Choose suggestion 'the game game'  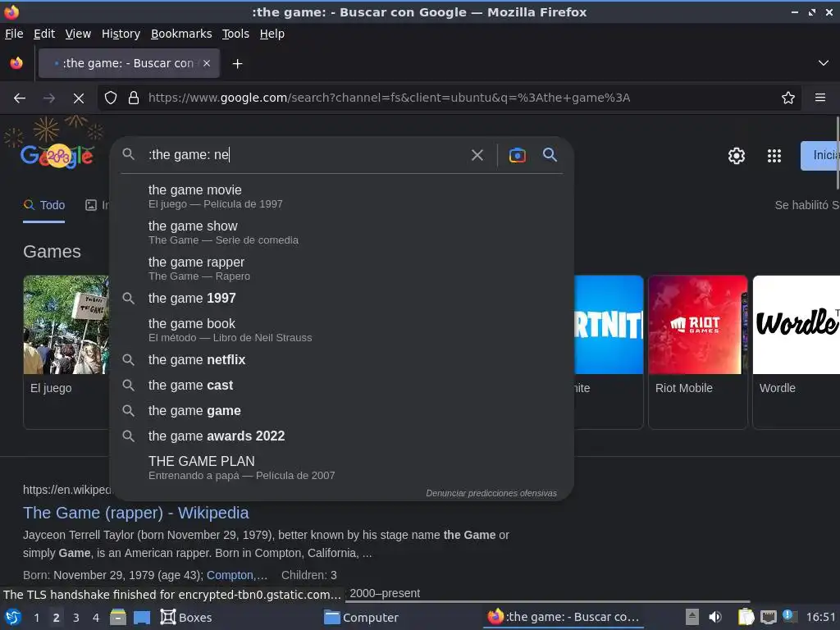(x=342, y=410)
